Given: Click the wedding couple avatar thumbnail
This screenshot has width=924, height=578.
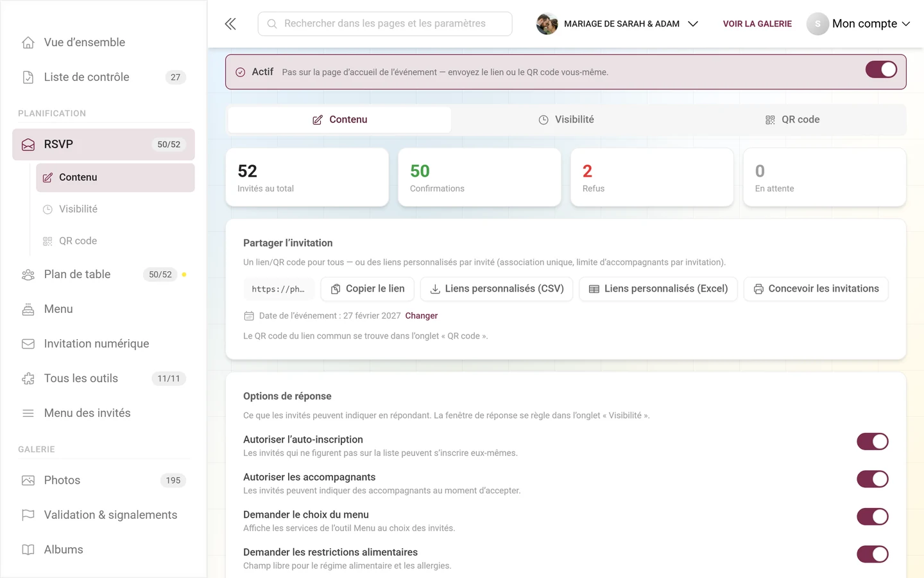Looking at the screenshot, I should pyautogui.click(x=547, y=24).
